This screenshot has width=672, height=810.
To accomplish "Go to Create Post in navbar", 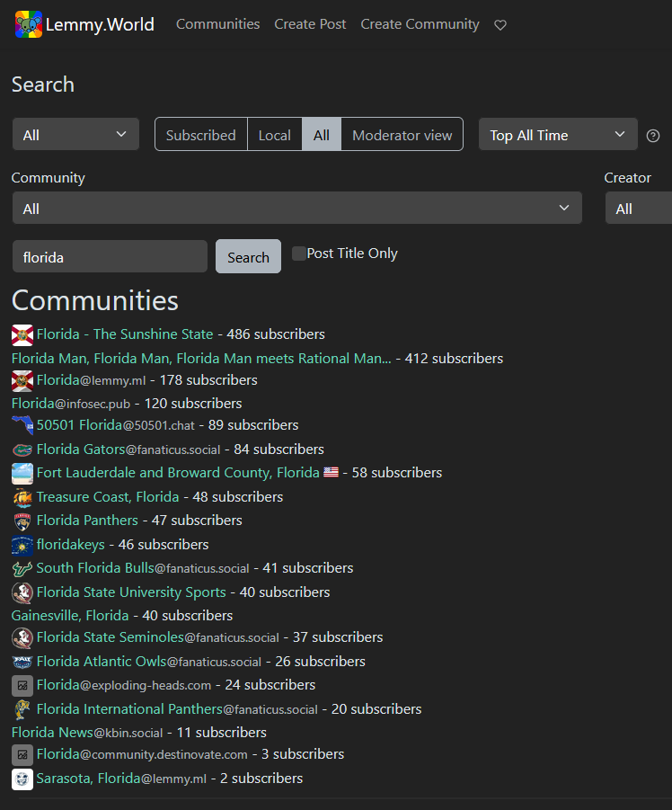I will click(x=310, y=24).
